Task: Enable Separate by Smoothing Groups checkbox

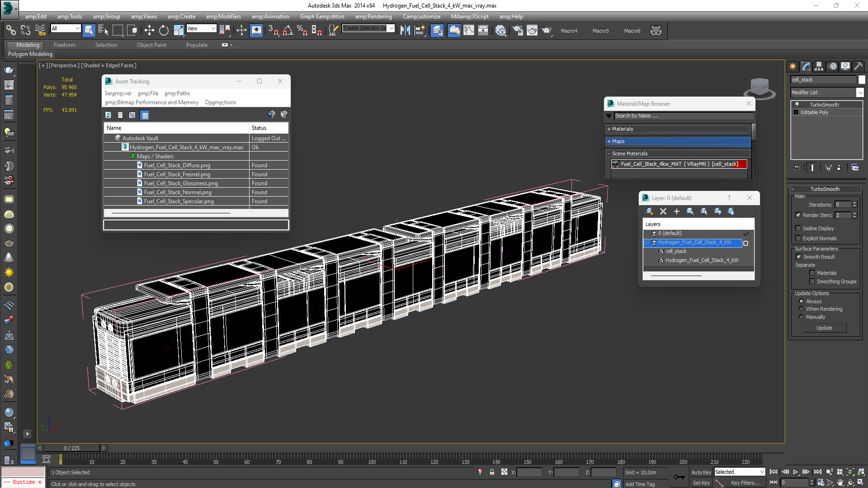Action: tap(812, 282)
